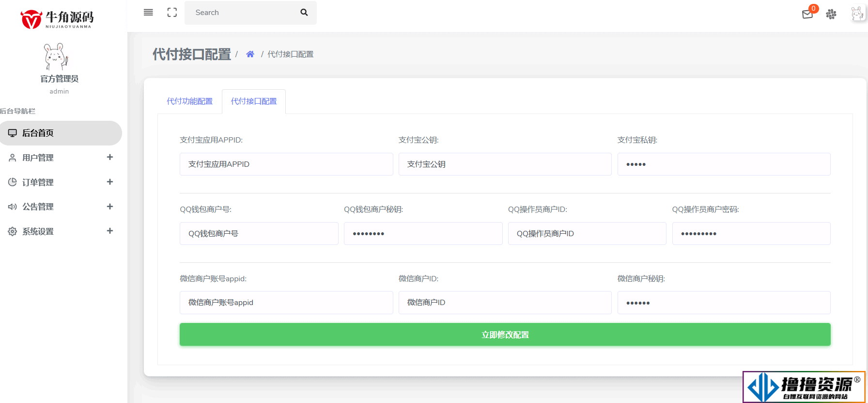Click the 官方管理员 username text
The width and height of the screenshot is (868, 403).
59,79
